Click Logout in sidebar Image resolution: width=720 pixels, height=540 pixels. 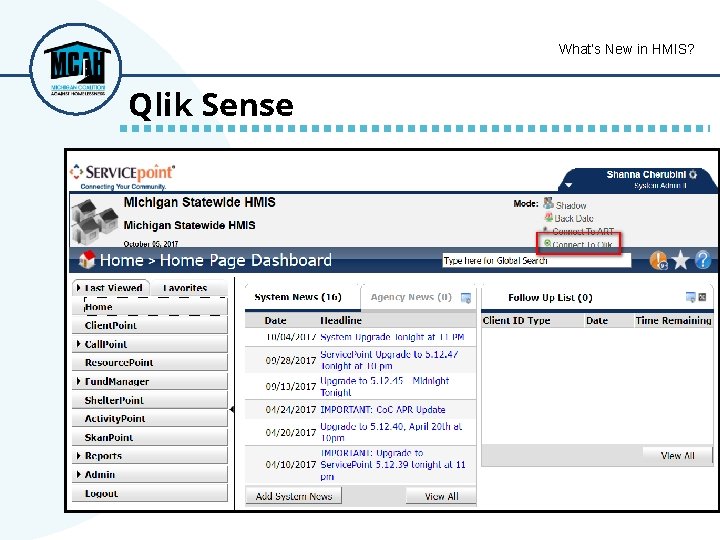point(150,493)
